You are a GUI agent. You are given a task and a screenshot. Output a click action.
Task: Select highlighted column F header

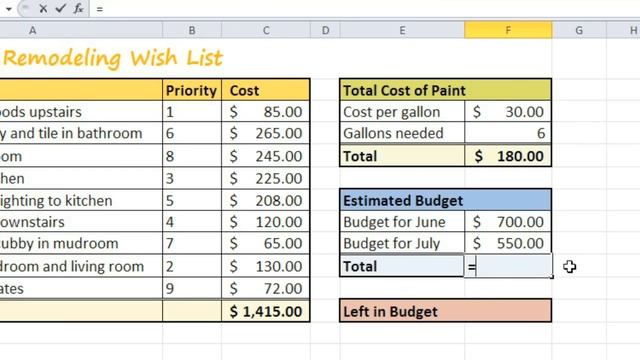coord(508,30)
